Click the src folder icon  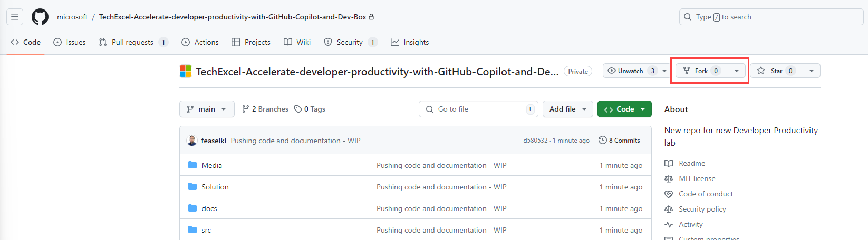click(192, 230)
